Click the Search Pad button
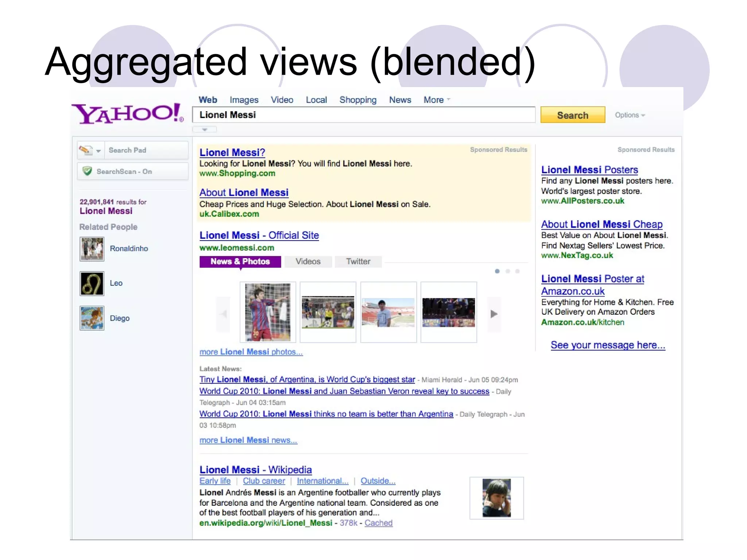 (x=146, y=150)
